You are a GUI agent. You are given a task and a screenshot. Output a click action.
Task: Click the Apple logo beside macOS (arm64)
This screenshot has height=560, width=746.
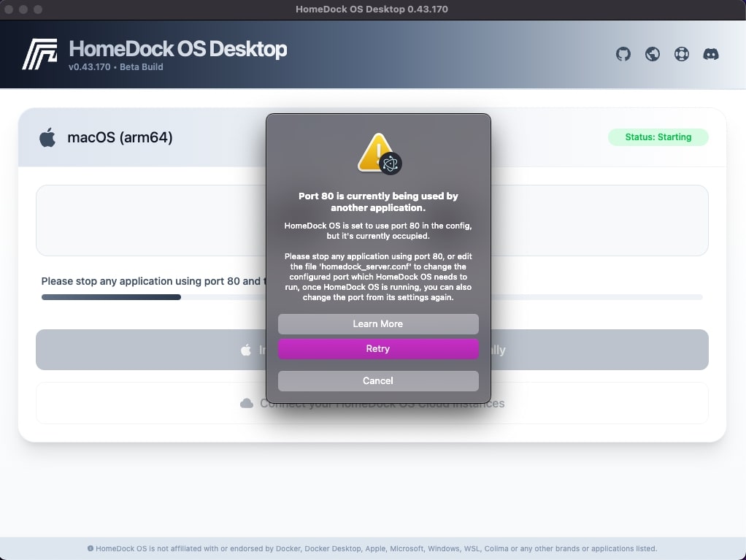click(x=47, y=137)
